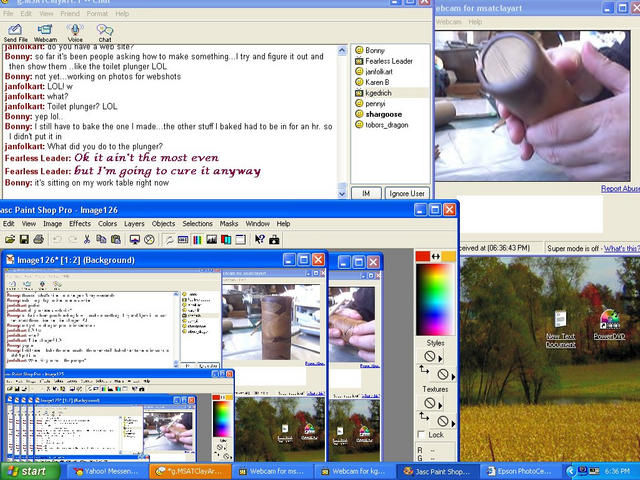Save the image with floppy disk icon
The height and width of the screenshot is (480, 640).
[x=24, y=240]
